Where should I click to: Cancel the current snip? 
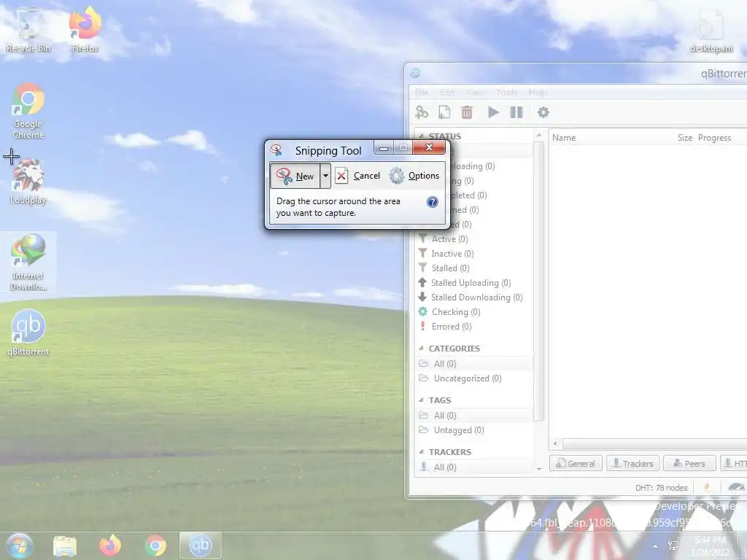click(357, 176)
